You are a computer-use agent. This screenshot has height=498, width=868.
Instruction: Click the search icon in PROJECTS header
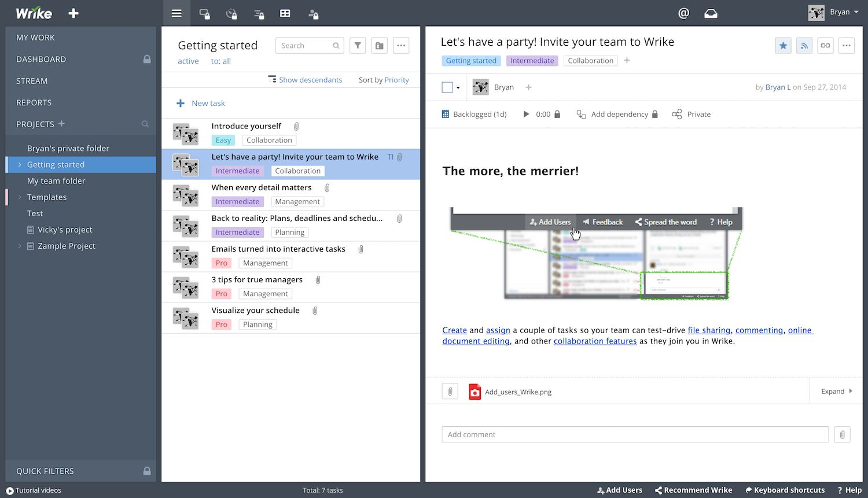click(145, 124)
